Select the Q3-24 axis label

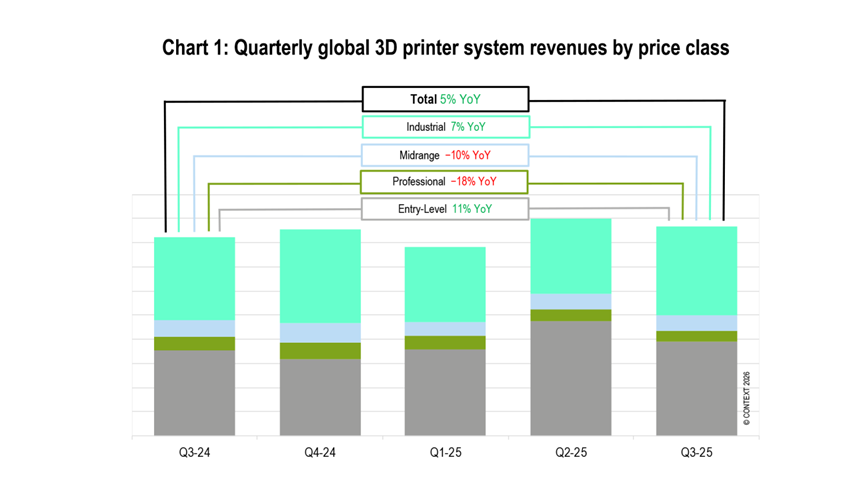[194, 453]
